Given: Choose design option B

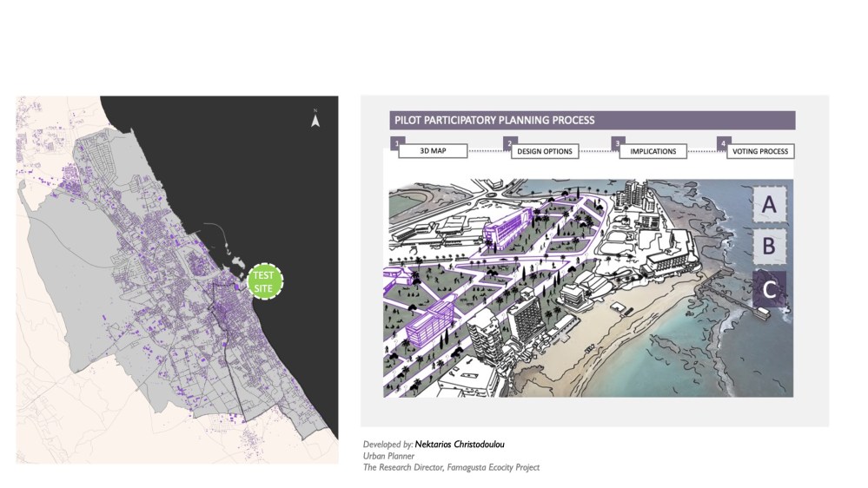Looking at the screenshot, I should tap(768, 247).
